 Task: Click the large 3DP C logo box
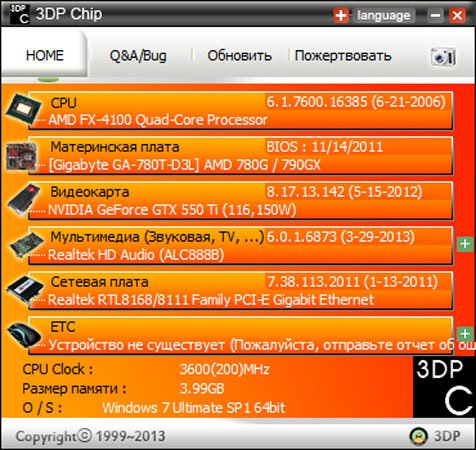coord(444,387)
